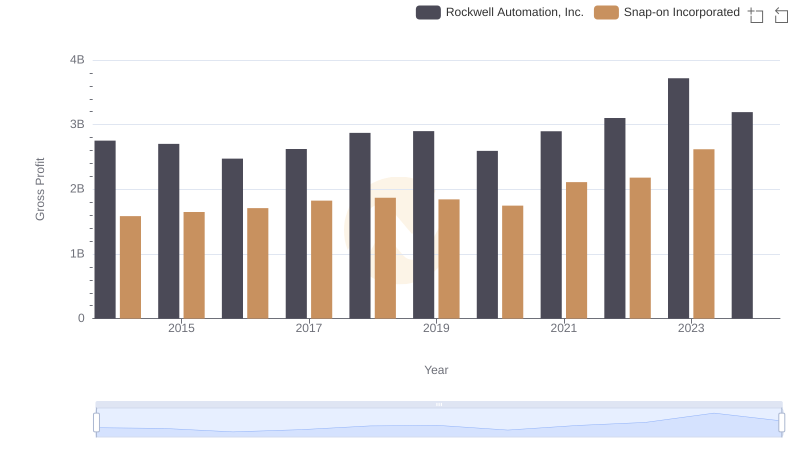Screen dimensions: 800x461
Task: Click the Rockwell bar for 2024
Action: tap(742, 215)
